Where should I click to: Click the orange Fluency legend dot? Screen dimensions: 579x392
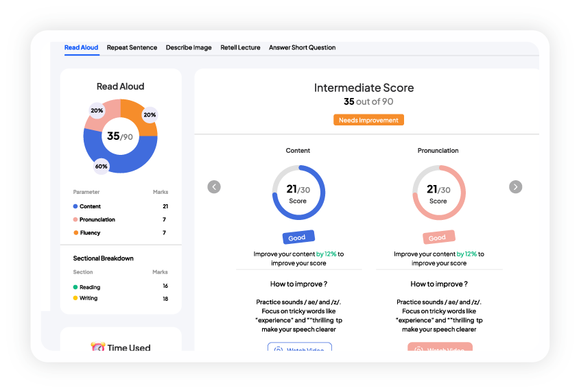point(75,233)
